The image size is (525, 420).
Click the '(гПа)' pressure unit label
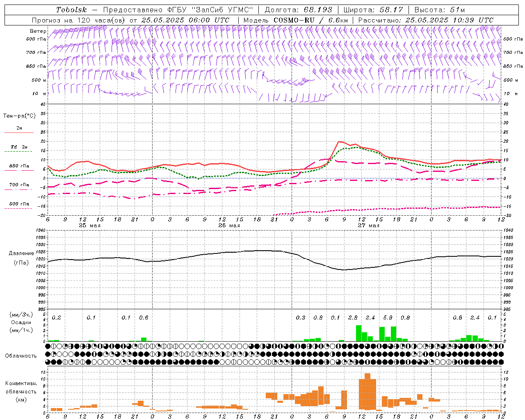pyautogui.click(x=21, y=263)
